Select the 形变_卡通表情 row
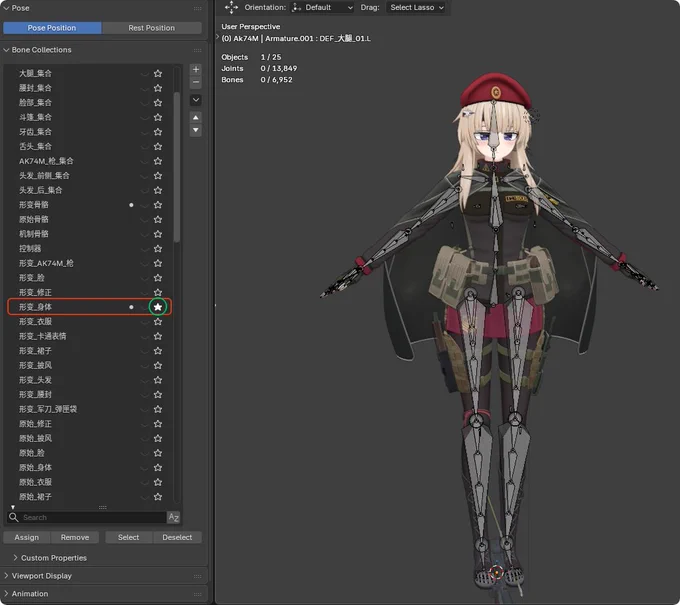 (89, 336)
